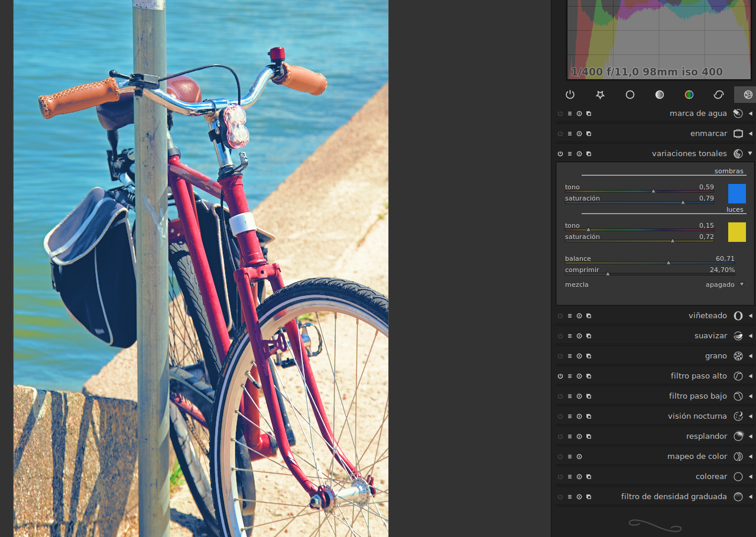This screenshot has height=537, width=756.
Task: Enable the marca de agua module
Action: [x=560, y=114]
